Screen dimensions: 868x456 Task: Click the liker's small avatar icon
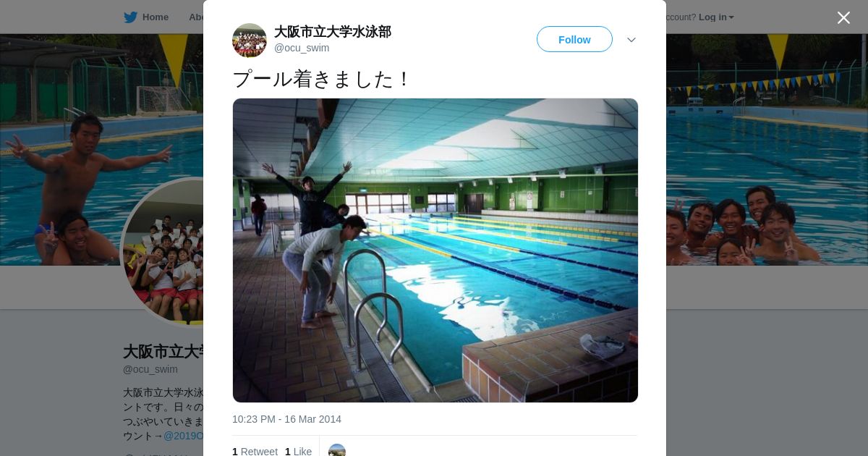pos(337,450)
